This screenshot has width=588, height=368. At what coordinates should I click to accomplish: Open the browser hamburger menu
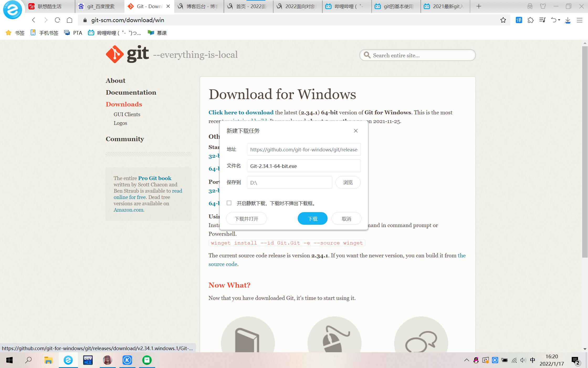point(580,20)
